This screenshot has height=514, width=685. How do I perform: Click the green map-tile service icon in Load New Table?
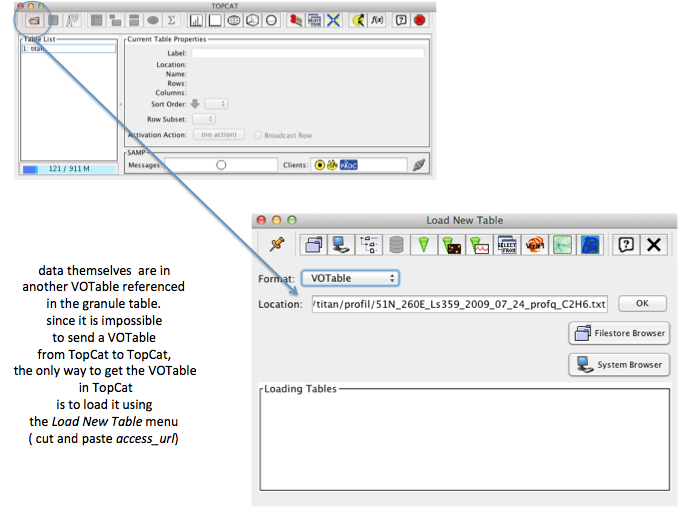click(562, 245)
